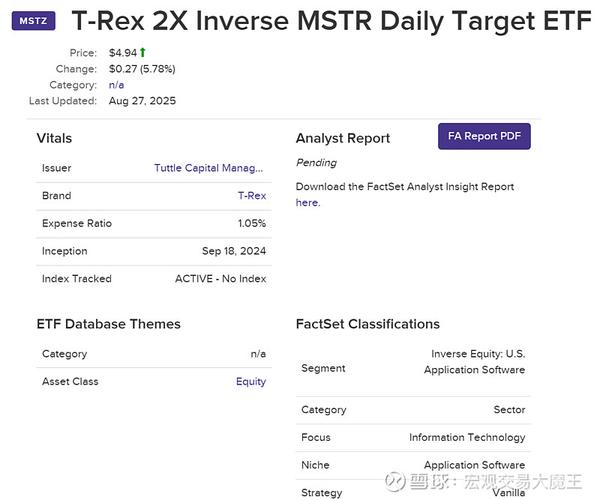Click the Sep 18, 2024 inception date

click(234, 251)
